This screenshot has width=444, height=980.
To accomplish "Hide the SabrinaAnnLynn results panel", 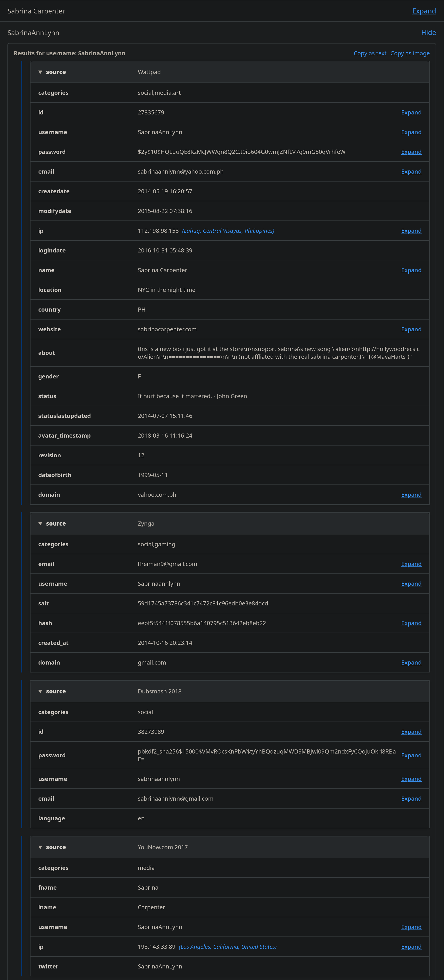I will pyautogui.click(x=428, y=33).
